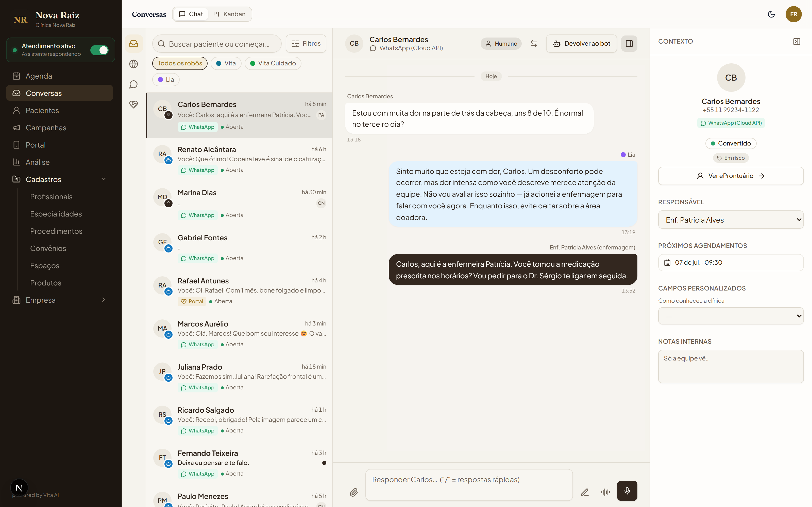Click the audio waveform icon
This screenshot has width=812, height=507.
(x=605, y=492)
